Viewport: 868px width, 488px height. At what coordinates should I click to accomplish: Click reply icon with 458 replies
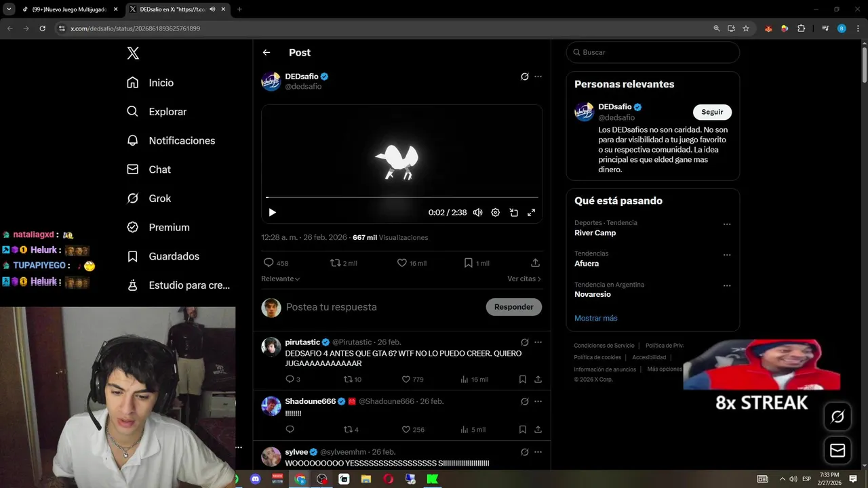coord(275,263)
